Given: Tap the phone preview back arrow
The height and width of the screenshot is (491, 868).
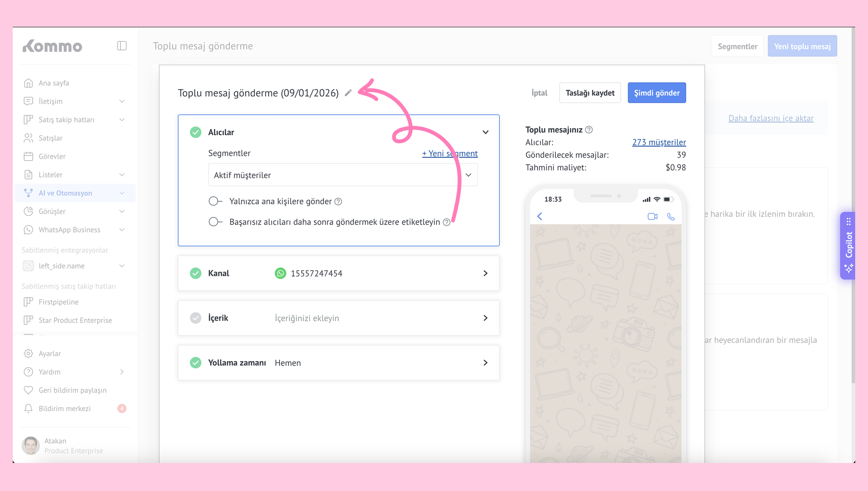Looking at the screenshot, I should tap(540, 216).
